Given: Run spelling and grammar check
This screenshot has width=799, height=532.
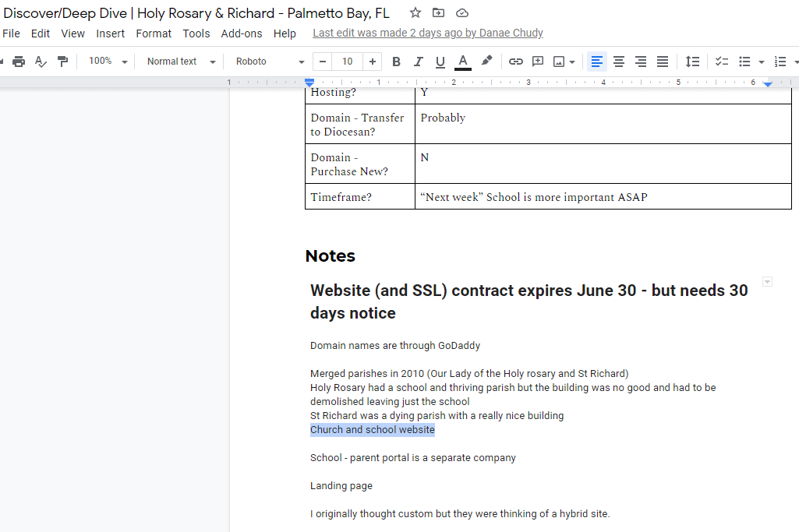Looking at the screenshot, I should [41, 62].
